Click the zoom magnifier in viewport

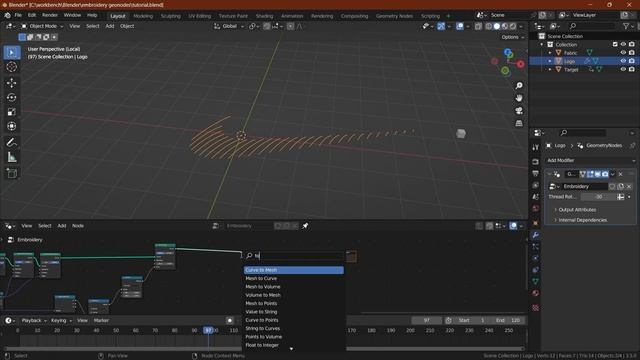pyautogui.click(x=519, y=86)
